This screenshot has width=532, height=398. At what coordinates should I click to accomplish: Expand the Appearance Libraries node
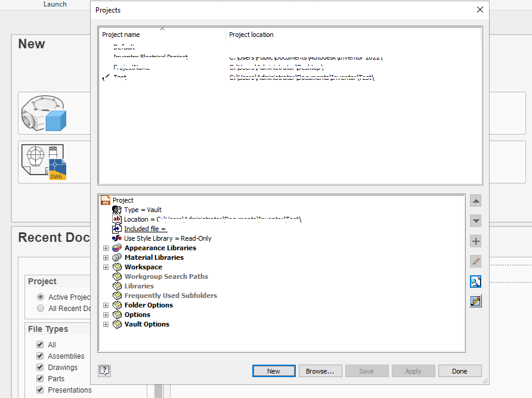click(x=106, y=248)
